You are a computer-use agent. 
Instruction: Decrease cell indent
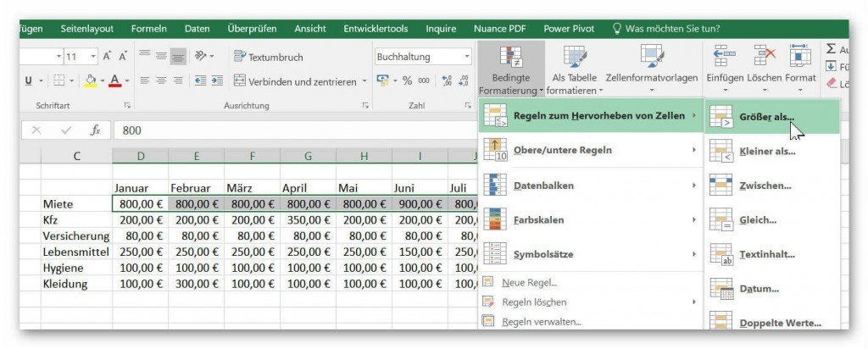pyautogui.click(x=200, y=80)
